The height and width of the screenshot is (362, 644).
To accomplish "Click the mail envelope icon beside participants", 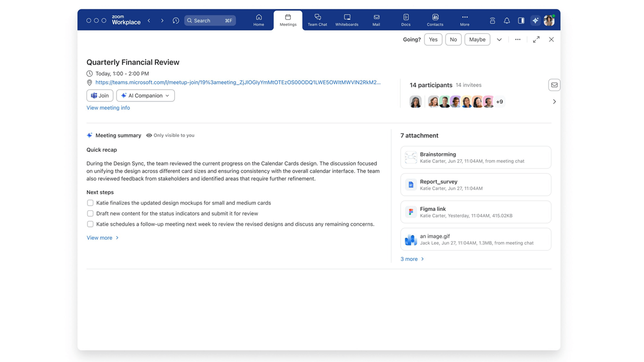I will point(554,85).
